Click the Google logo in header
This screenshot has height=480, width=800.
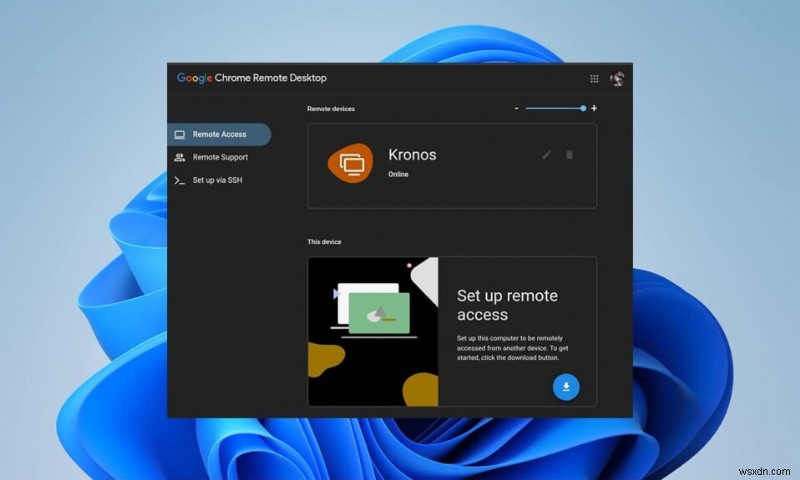(194, 78)
